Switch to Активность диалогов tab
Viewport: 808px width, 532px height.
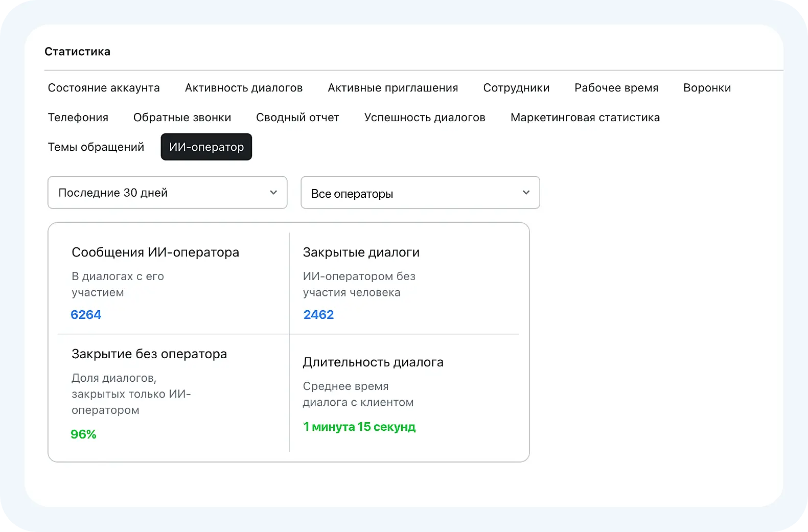click(244, 88)
